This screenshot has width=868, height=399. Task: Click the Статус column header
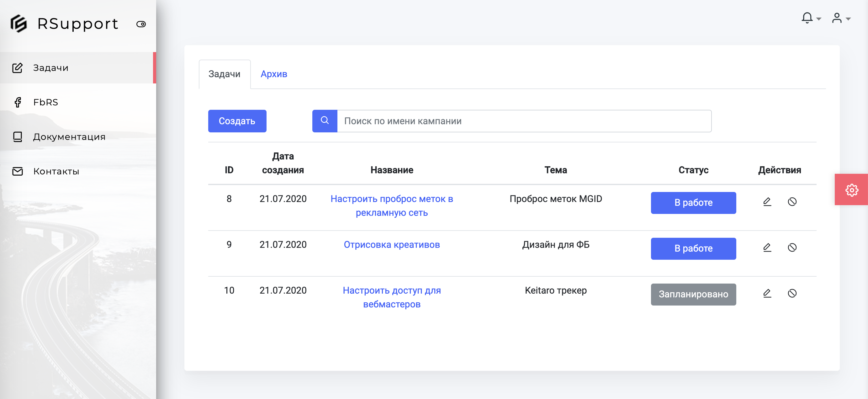point(693,170)
